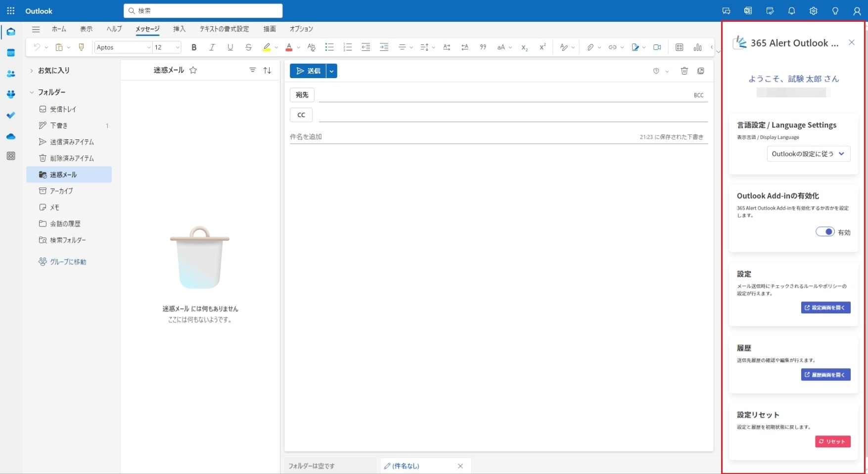Toggle the favorite star next to 迷惑メール
This screenshot has height=474, width=868.
coord(193,70)
